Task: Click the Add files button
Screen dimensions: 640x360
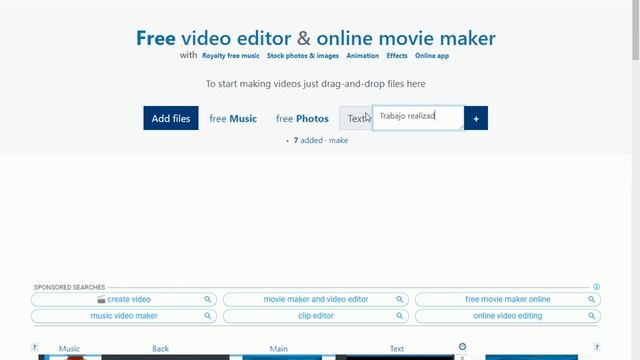Action: [x=171, y=118]
